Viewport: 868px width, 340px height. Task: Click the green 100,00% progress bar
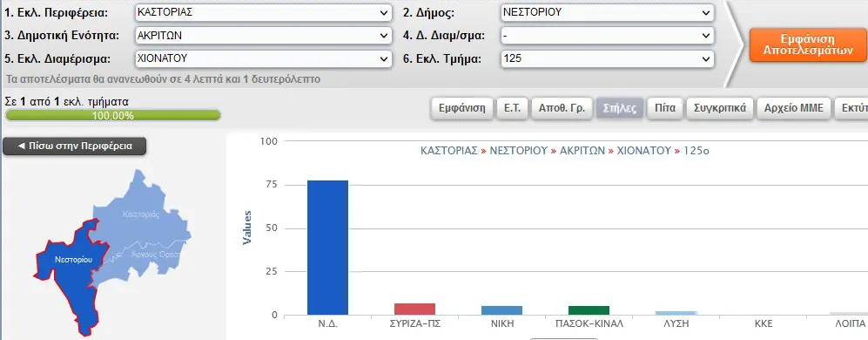point(113,115)
